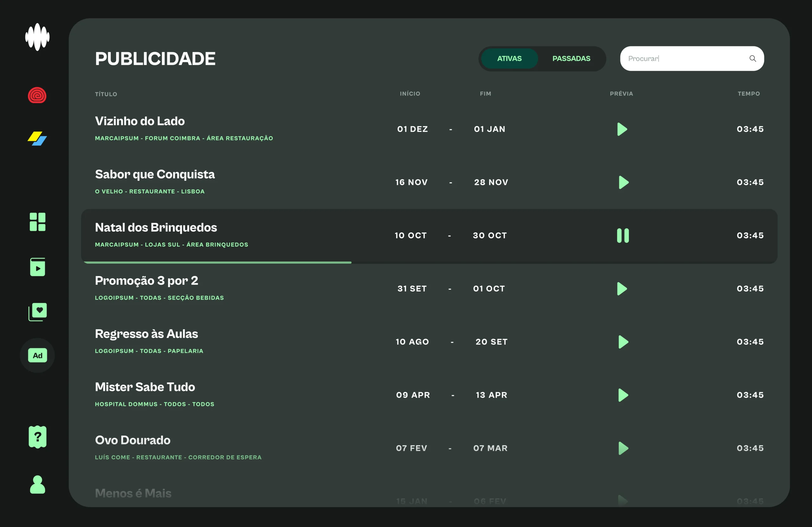Select the Ad advertising icon in sidebar

point(37,355)
